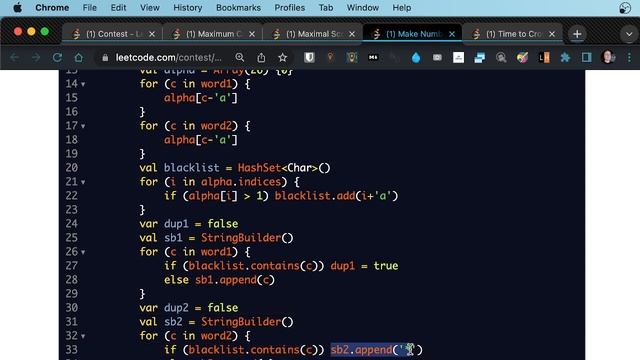Open the blue water drop extension
640x360 pixels.
click(416, 58)
